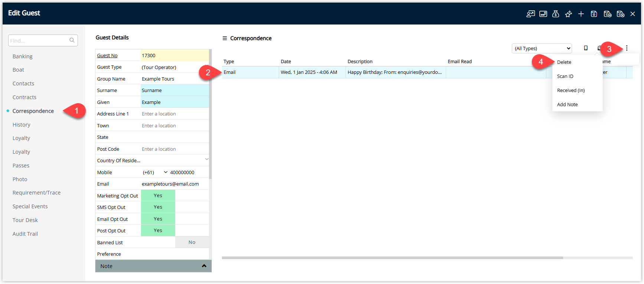The image size is (644, 284).
Task: Open the Tour Desk section
Action: point(25,220)
